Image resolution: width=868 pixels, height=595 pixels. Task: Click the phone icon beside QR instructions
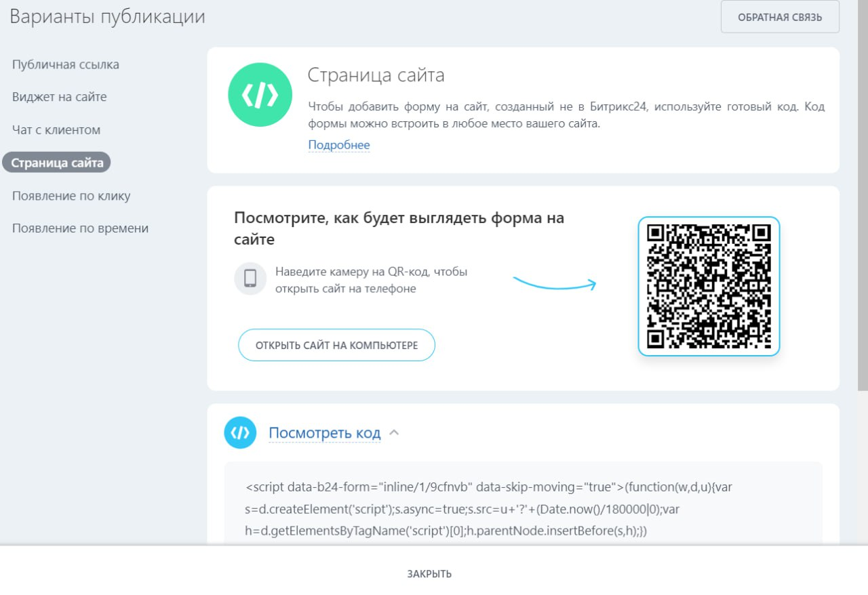pos(250,279)
